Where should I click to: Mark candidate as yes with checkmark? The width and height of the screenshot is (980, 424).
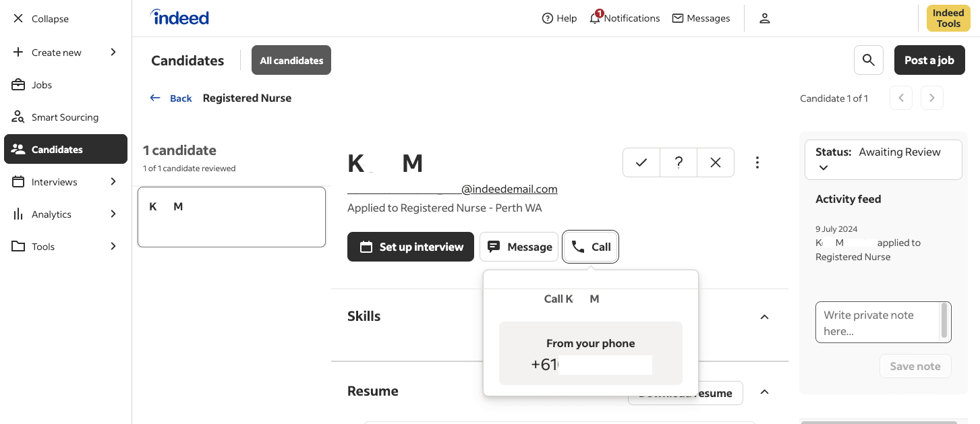pos(641,162)
